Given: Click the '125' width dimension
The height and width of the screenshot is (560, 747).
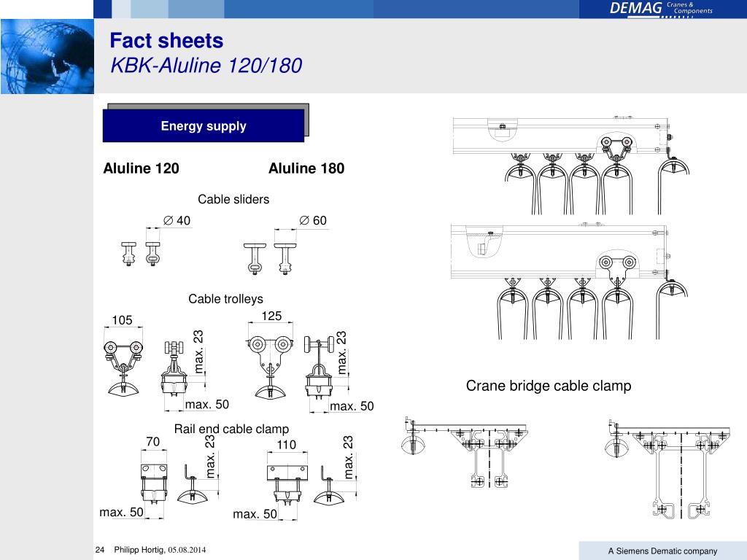Looking at the screenshot, I should [271, 316].
